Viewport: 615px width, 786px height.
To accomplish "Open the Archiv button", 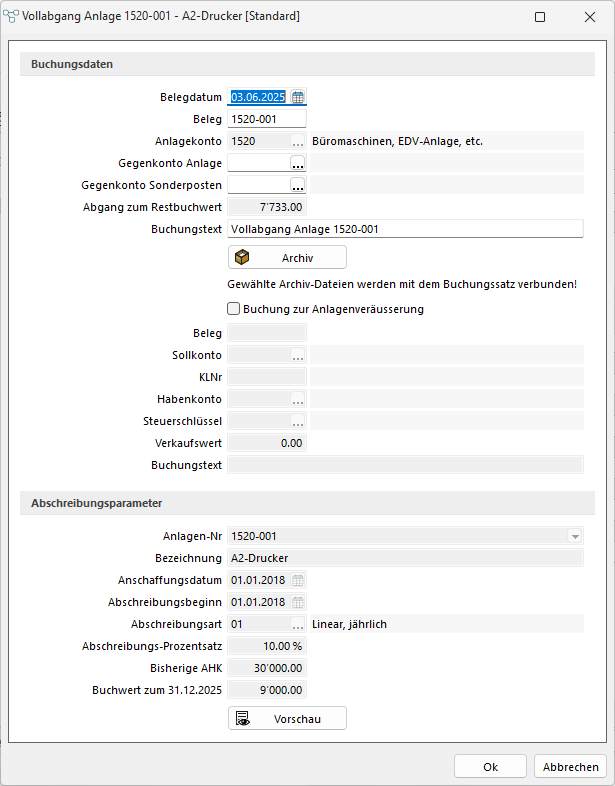I will (287, 258).
